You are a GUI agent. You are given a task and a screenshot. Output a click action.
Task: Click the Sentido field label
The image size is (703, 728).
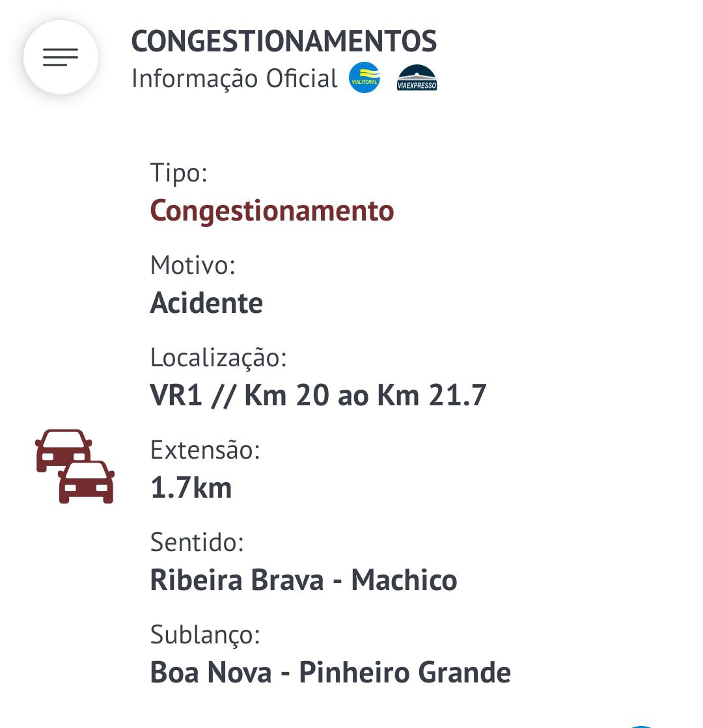[x=197, y=542]
